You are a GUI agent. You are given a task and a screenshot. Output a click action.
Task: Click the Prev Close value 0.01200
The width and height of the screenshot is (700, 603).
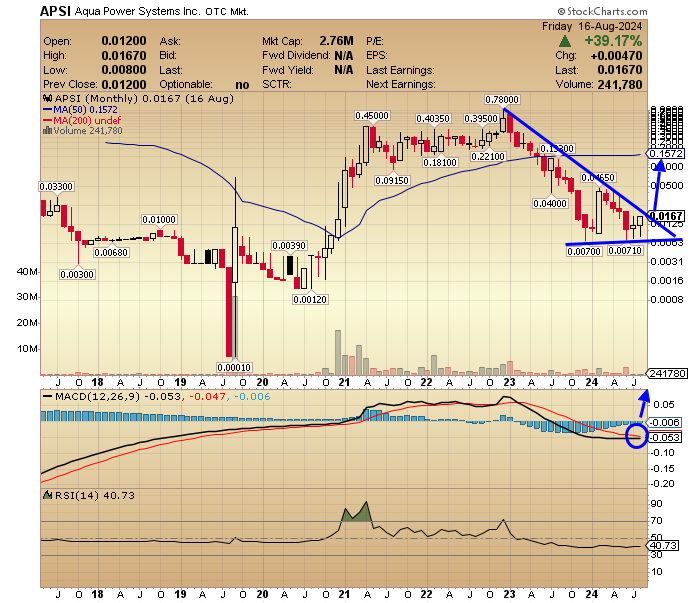click(x=124, y=84)
